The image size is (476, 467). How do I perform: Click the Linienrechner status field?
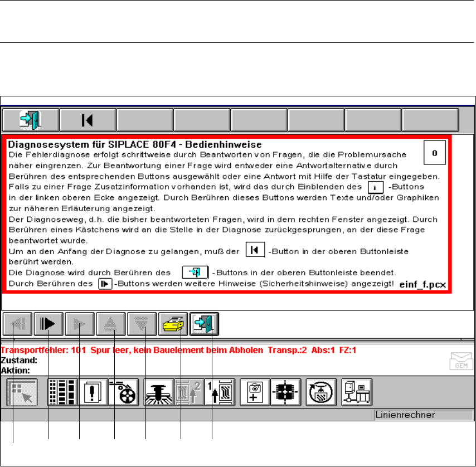click(424, 415)
